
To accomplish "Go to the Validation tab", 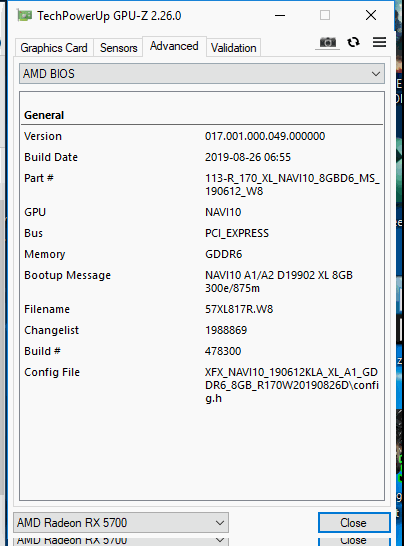I will click(x=234, y=48).
